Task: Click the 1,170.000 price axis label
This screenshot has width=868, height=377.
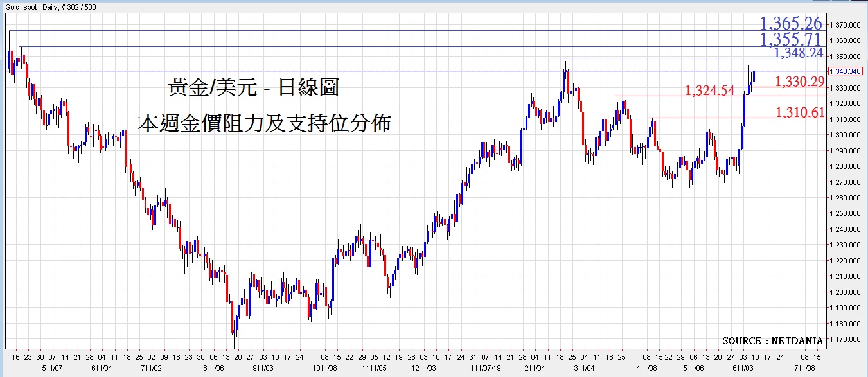Action: 845,340
